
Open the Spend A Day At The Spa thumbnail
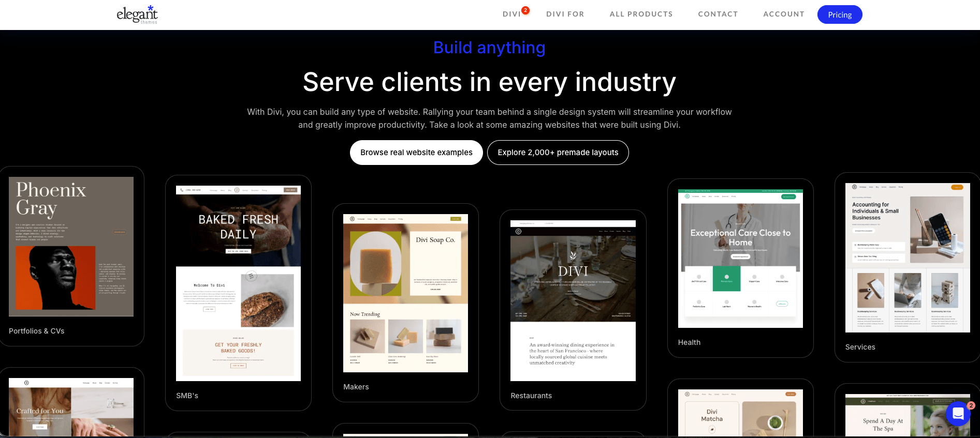pos(908,415)
